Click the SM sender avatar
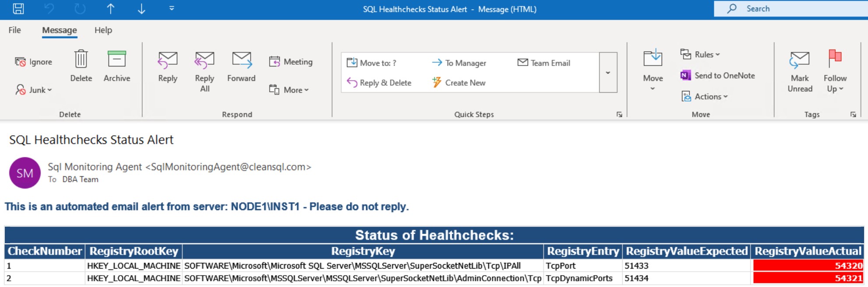Screen dimensions: 868x287 (25, 173)
